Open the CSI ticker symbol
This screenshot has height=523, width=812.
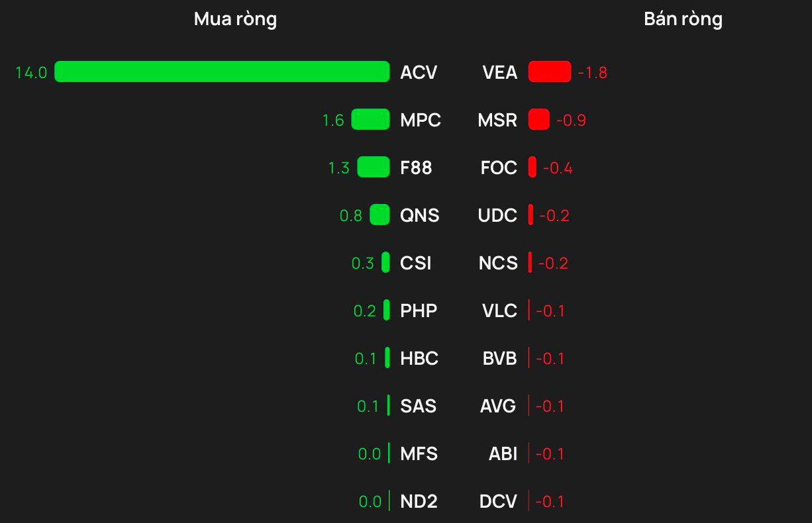415,263
